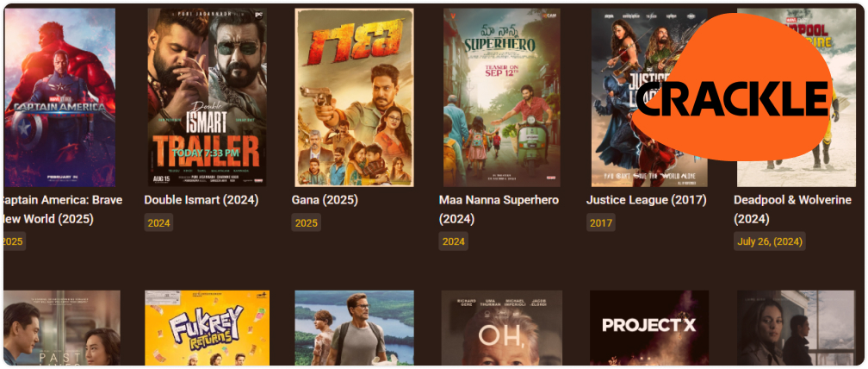868x369 pixels.
Task: Select the Project X poster
Action: tap(648, 328)
